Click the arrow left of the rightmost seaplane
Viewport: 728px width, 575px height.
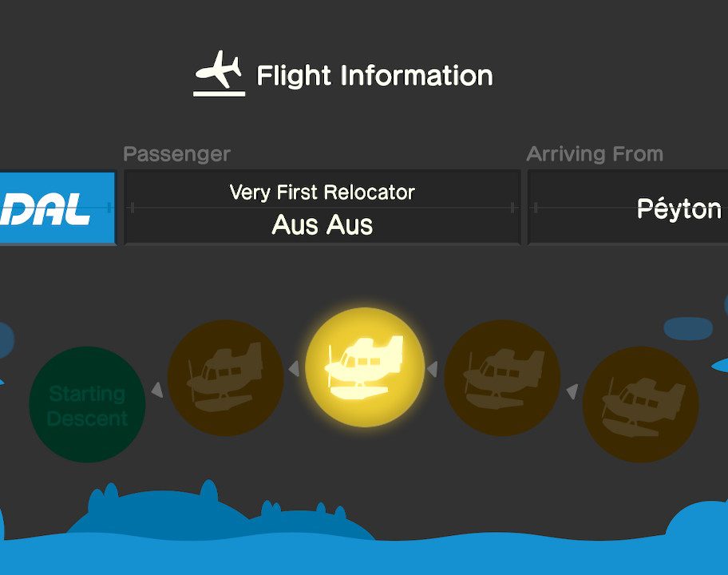click(572, 391)
